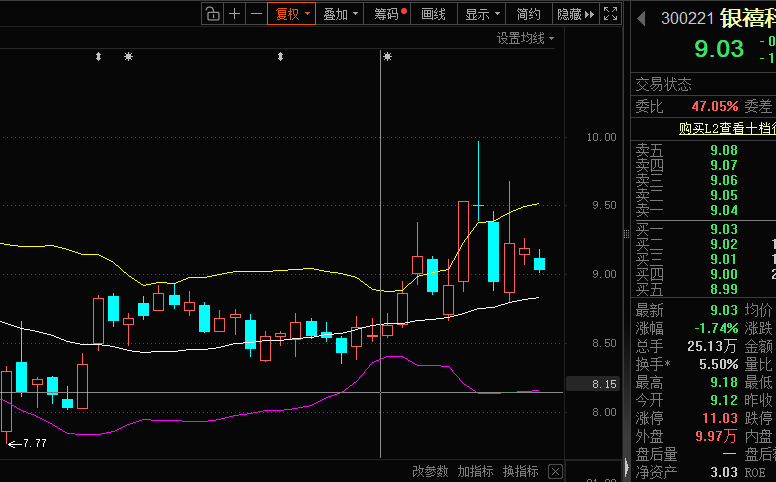
Task: Click 加指标 to add indicator
Action: point(475,471)
